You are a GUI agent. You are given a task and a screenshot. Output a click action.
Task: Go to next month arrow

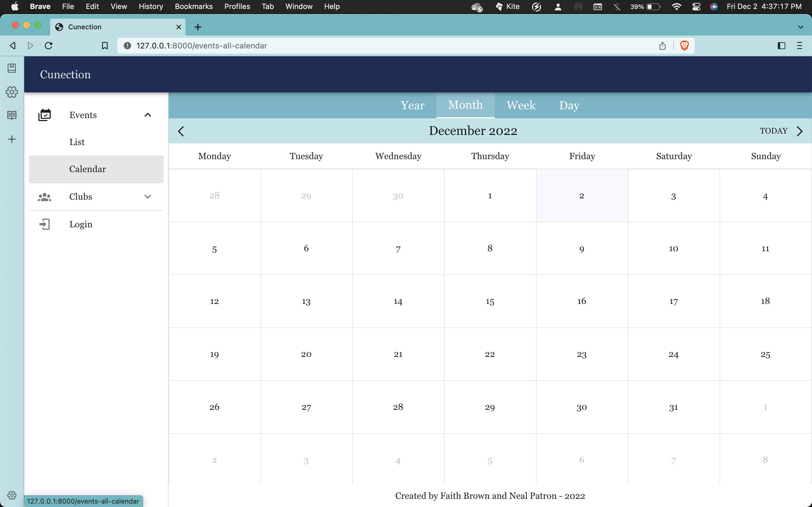tap(800, 131)
